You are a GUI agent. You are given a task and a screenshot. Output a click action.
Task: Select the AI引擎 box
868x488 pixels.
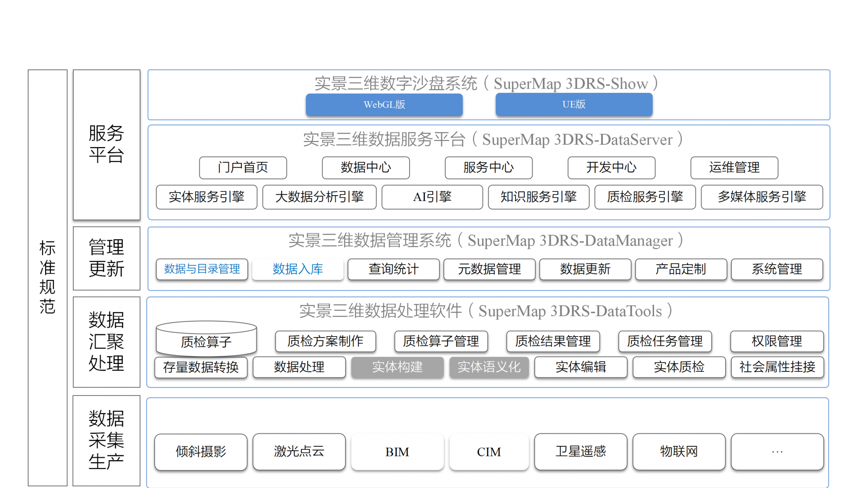click(432, 197)
